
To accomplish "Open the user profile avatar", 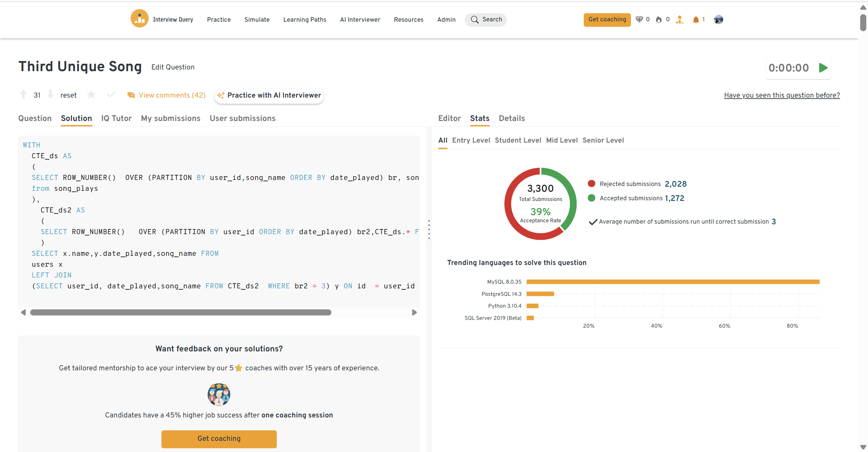I will point(718,20).
